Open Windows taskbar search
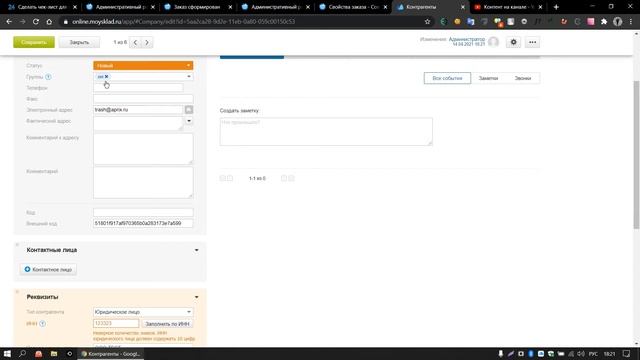The height and width of the screenshot is (360, 640). [23, 354]
